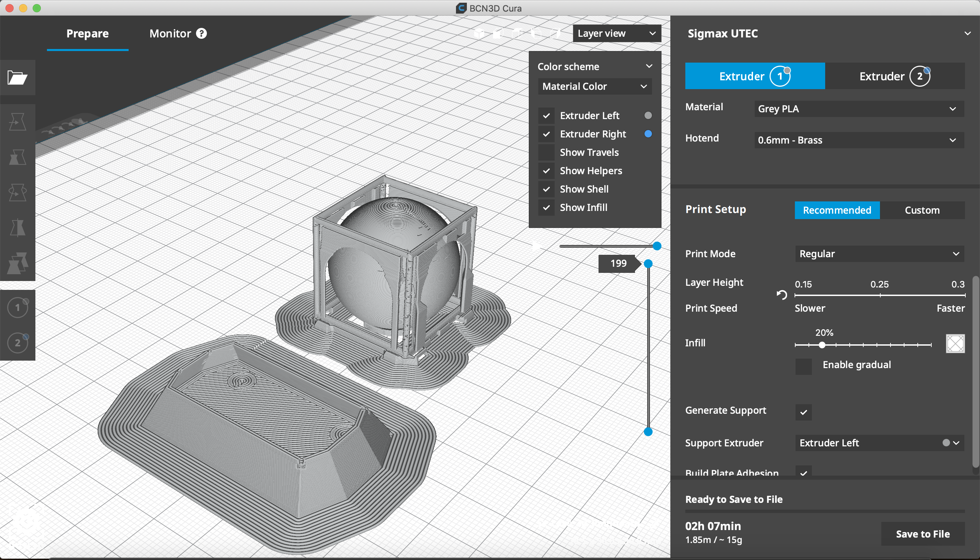Disable Show Infill checkbox
The height and width of the screenshot is (560, 980).
point(546,208)
